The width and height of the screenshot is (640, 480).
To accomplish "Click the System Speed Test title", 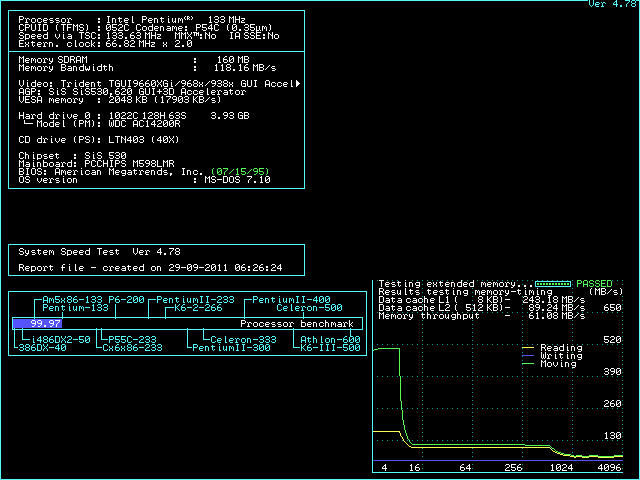I will 69,252.
